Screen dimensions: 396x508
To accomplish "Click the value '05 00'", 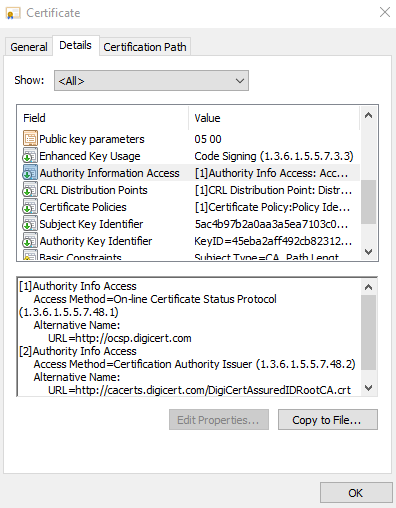I will 208,139.
